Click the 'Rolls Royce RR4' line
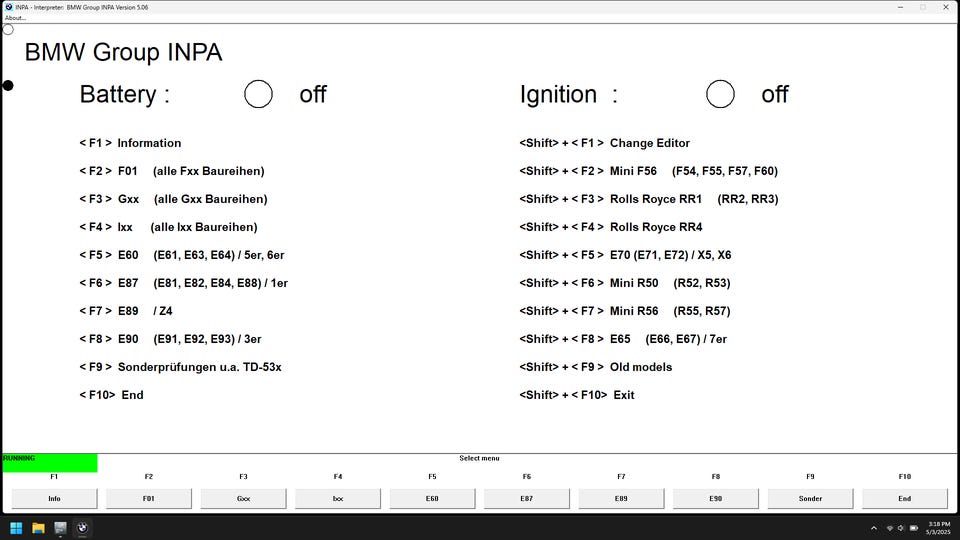Viewport: 960px width, 540px height. click(611, 227)
